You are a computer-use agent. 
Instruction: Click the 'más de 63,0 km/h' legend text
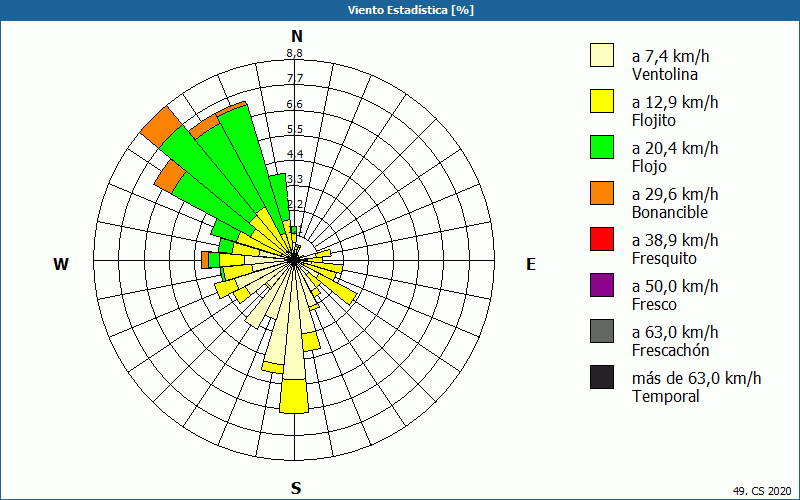click(696, 378)
